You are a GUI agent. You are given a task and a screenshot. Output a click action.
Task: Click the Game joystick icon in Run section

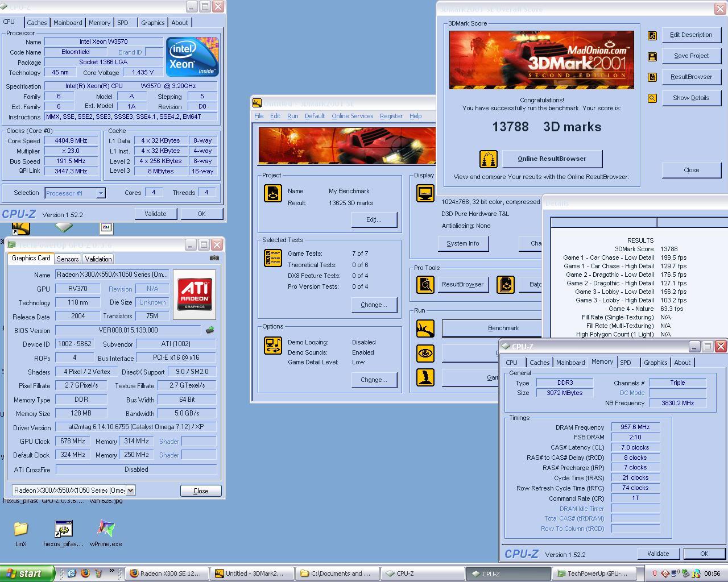click(x=425, y=377)
